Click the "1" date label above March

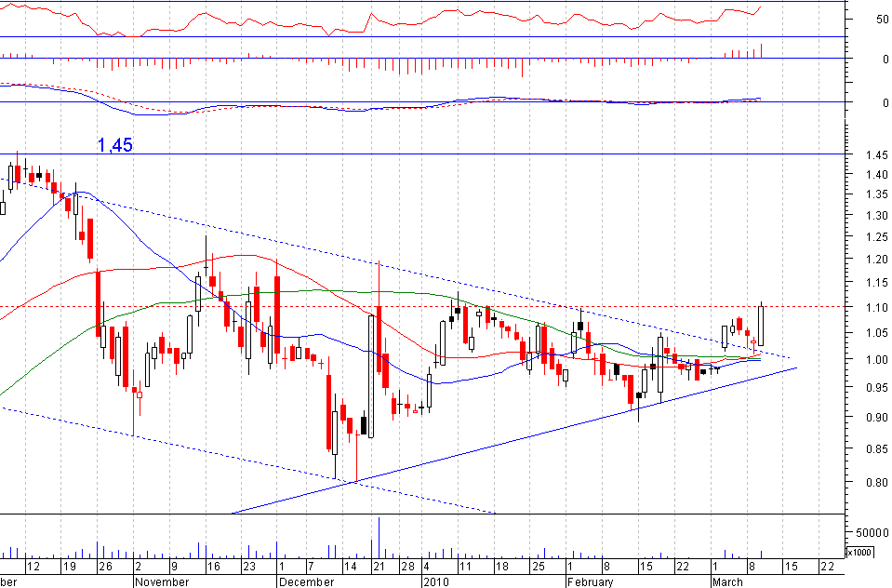point(714,567)
